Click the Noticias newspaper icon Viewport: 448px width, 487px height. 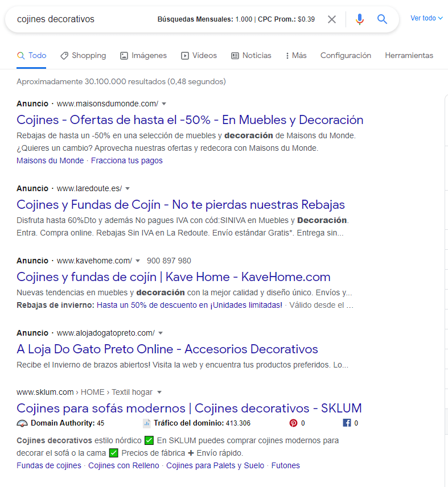coord(235,56)
